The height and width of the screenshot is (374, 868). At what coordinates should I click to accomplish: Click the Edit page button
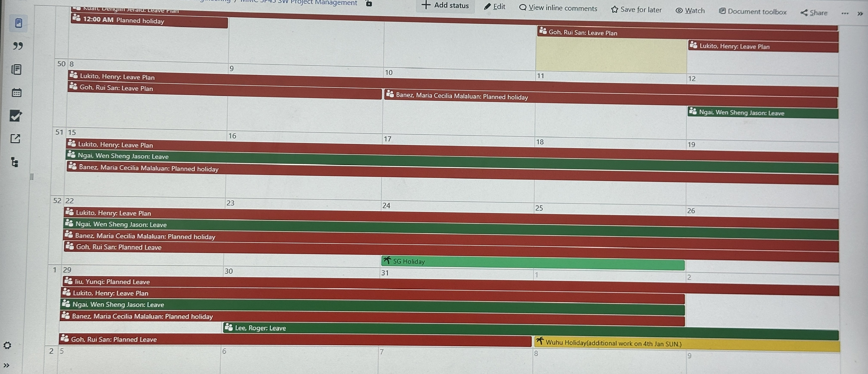pyautogui.click(x=494, y=6)
